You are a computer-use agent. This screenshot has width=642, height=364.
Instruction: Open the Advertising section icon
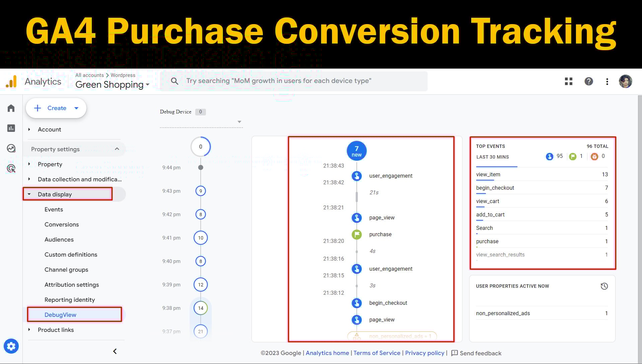pos(11,169)
